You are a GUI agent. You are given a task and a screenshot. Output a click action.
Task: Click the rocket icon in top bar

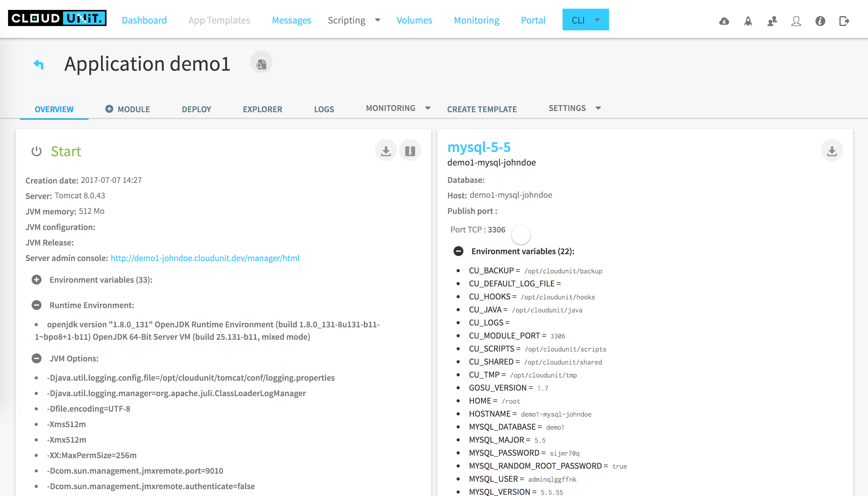748,21
